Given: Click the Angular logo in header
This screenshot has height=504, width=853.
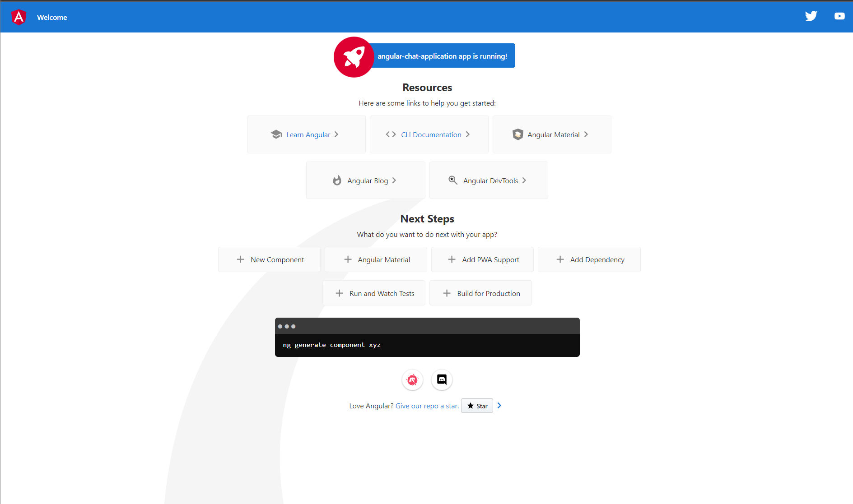Looking at the screenshot, I should point(19,17).
